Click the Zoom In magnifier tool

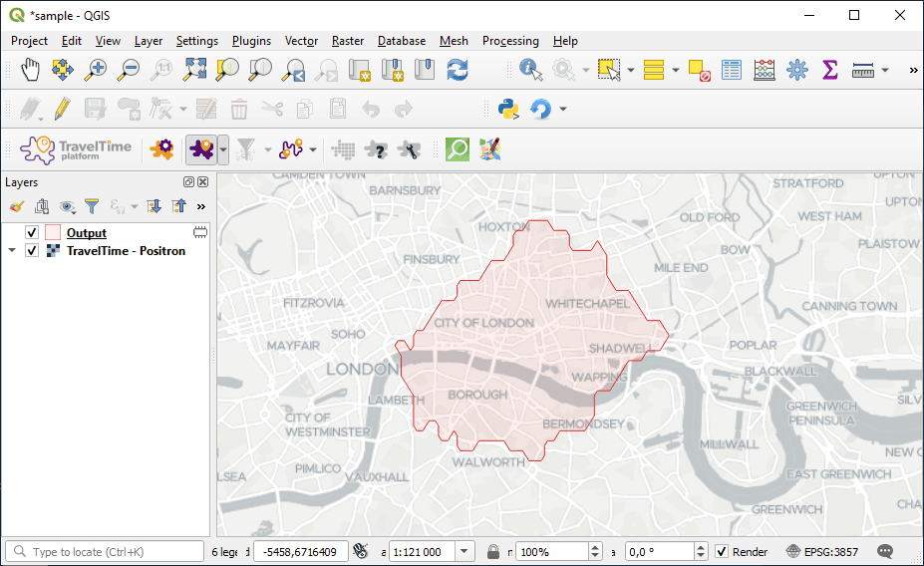96,70
